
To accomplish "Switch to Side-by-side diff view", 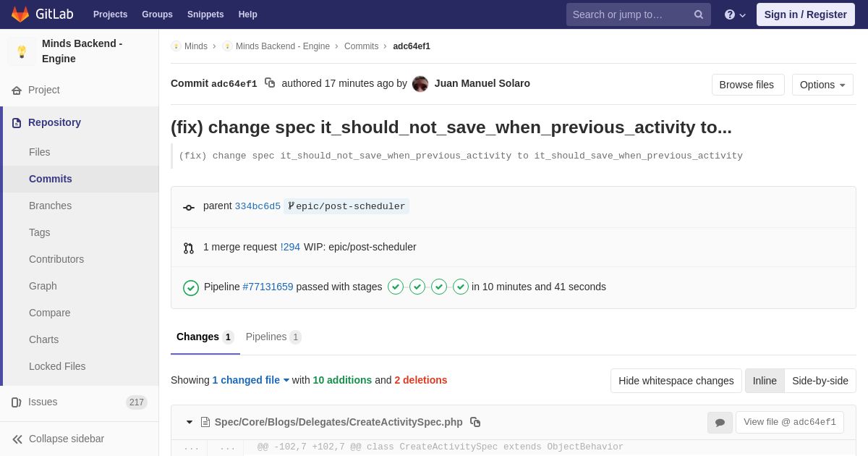I will (x=820, y=381).
